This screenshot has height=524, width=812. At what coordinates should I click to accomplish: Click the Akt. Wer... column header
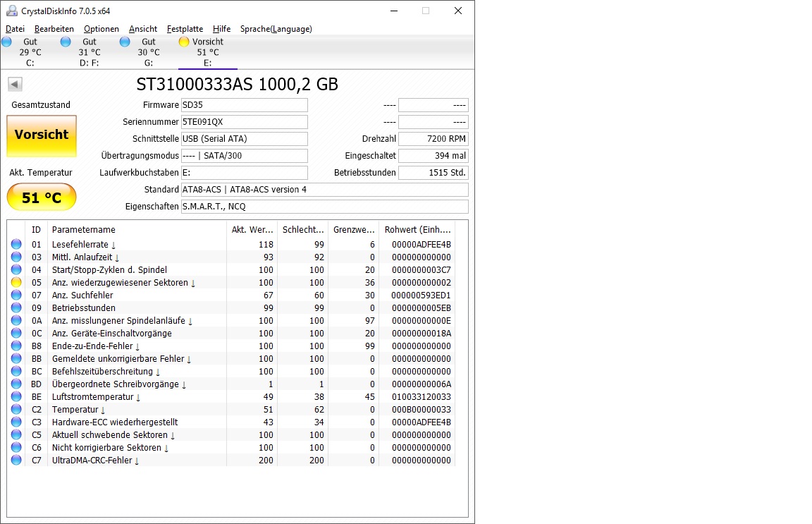[252, 230]
